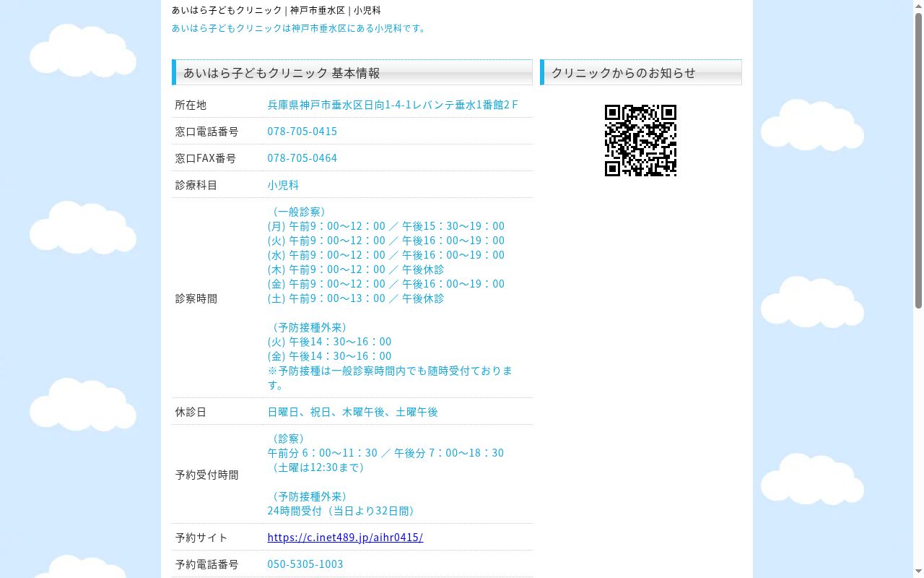Image resolution: width=924 pixels, height=578 pixels.
Task: Click the text '（土曜は12:30まで）'
Action: click(x=319, y=467)
